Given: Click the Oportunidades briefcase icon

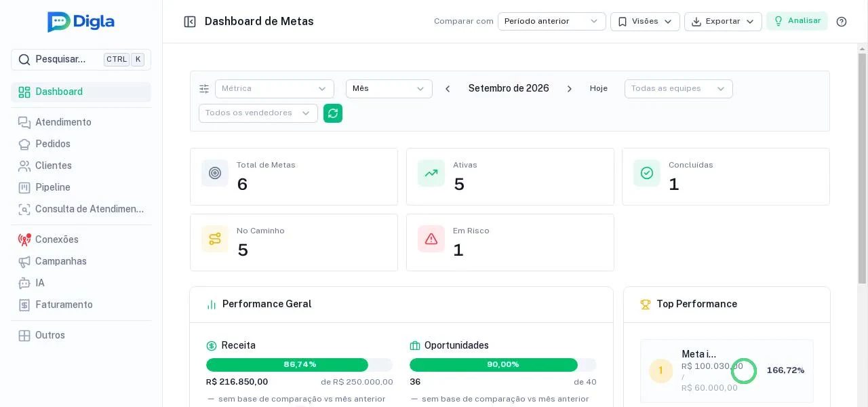Looking at the screenshot, I should point(415,346).
